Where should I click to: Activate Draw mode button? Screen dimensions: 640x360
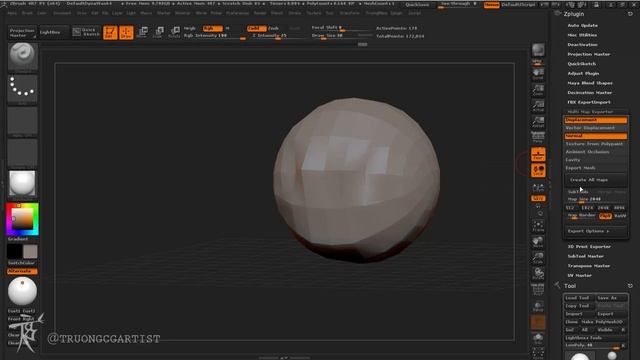126,32
